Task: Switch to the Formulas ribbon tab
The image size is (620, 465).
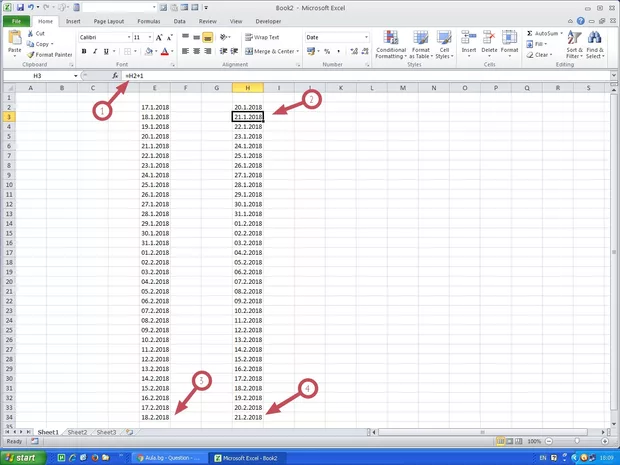Action: (147, 20)
